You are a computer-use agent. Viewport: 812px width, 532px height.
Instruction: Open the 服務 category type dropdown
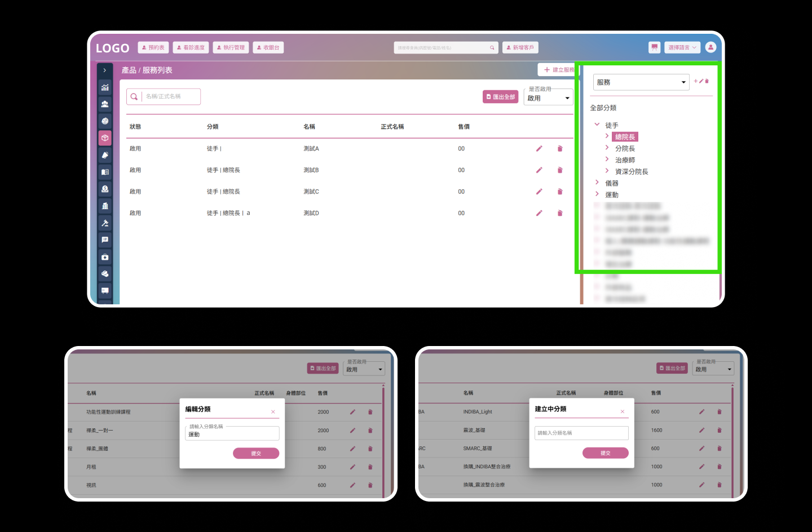tap(641, 82)
